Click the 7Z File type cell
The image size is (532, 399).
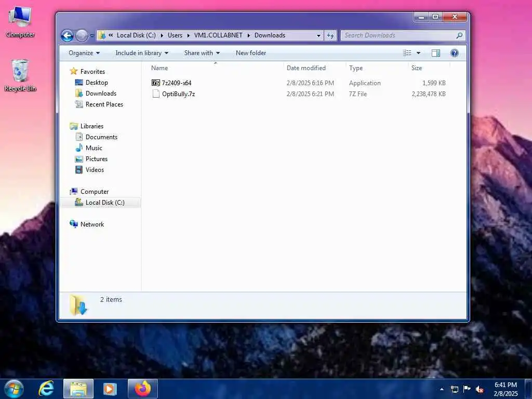click(x=357, y=94)
